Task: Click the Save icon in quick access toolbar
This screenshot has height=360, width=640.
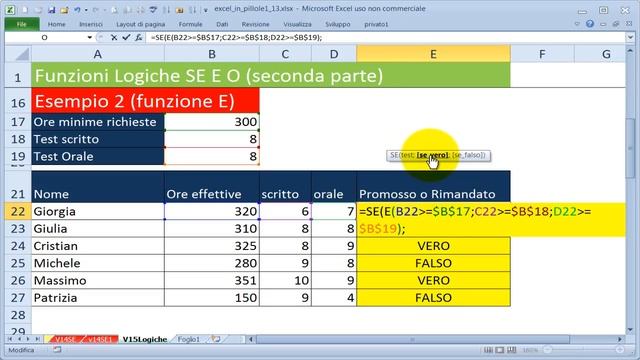Action: coord(51,10)
